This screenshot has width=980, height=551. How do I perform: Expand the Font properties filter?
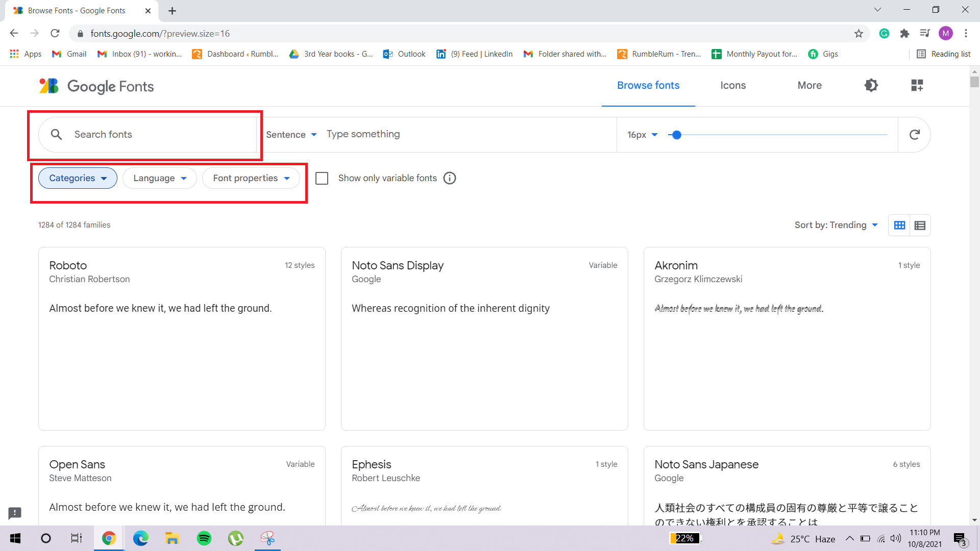tap(251, 178)
